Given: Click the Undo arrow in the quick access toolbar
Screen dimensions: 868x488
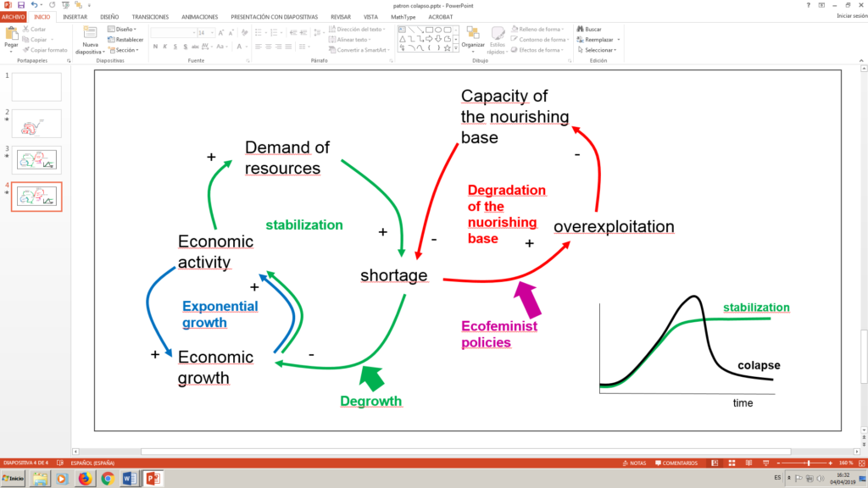Looking at the screenshot, I should pyautogui.click(x=35, y=5).
